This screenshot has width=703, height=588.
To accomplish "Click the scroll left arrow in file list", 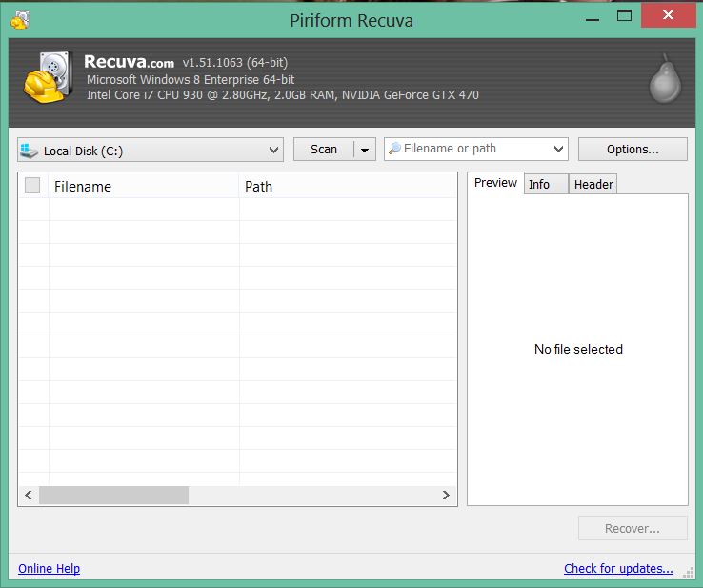I will point(29,496).
